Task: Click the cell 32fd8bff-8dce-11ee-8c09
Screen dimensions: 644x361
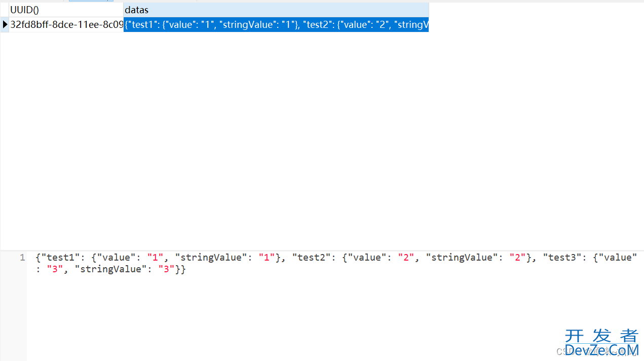Action: [66, 25]
